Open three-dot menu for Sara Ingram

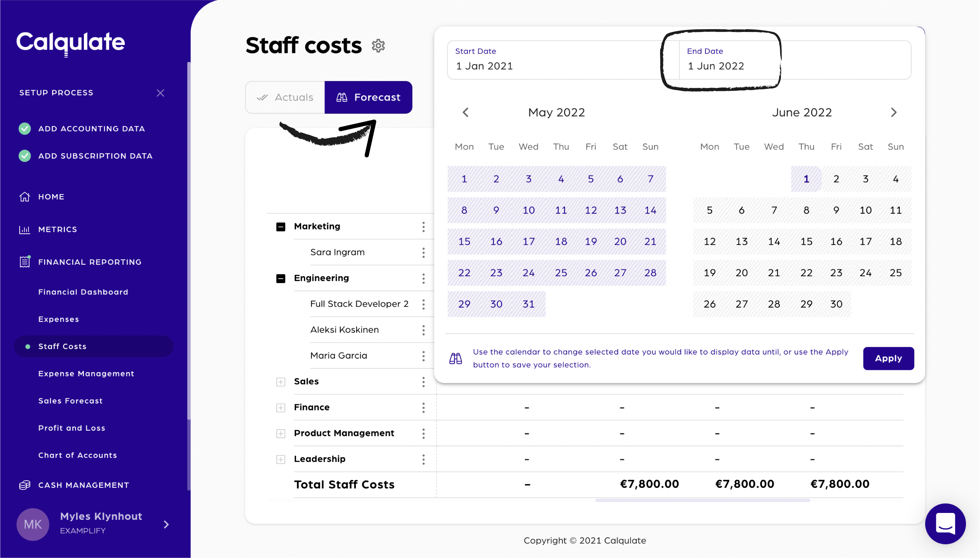coord(423,253)
